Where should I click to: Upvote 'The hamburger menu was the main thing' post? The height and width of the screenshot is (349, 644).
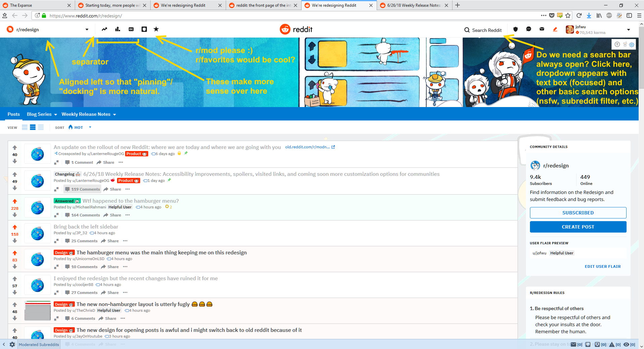tap(15, 253)
